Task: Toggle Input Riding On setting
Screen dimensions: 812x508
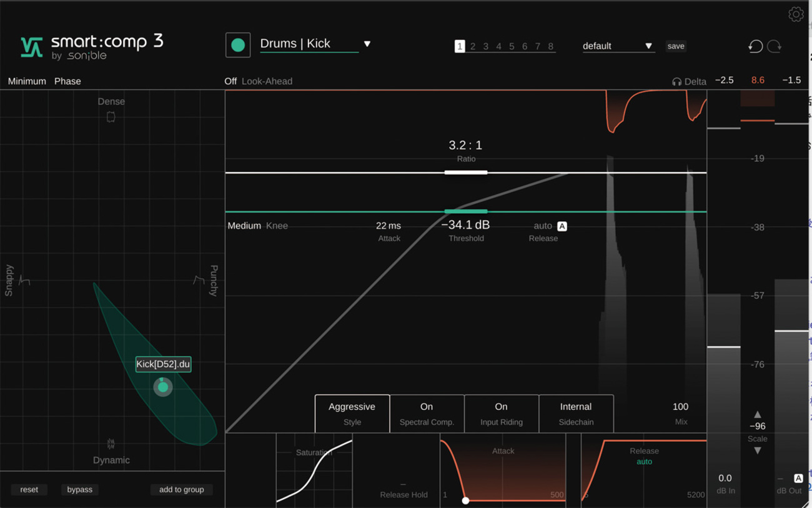Action: click(501, 414)
